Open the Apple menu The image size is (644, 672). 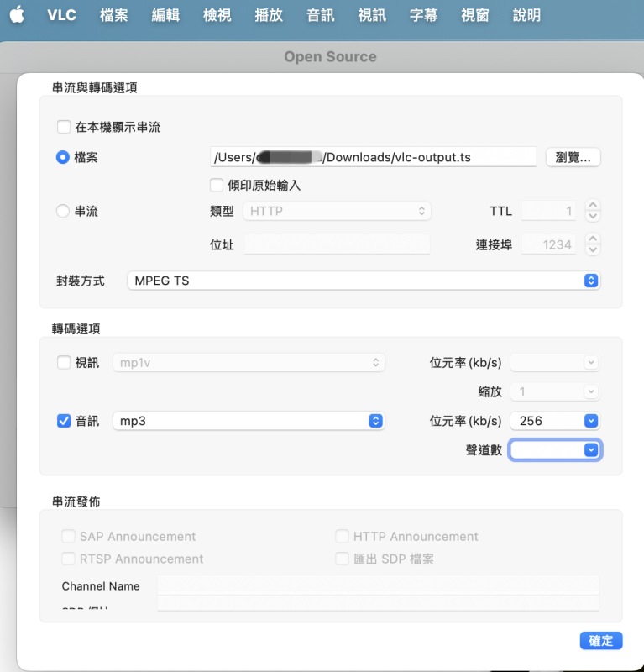(17, 15)
